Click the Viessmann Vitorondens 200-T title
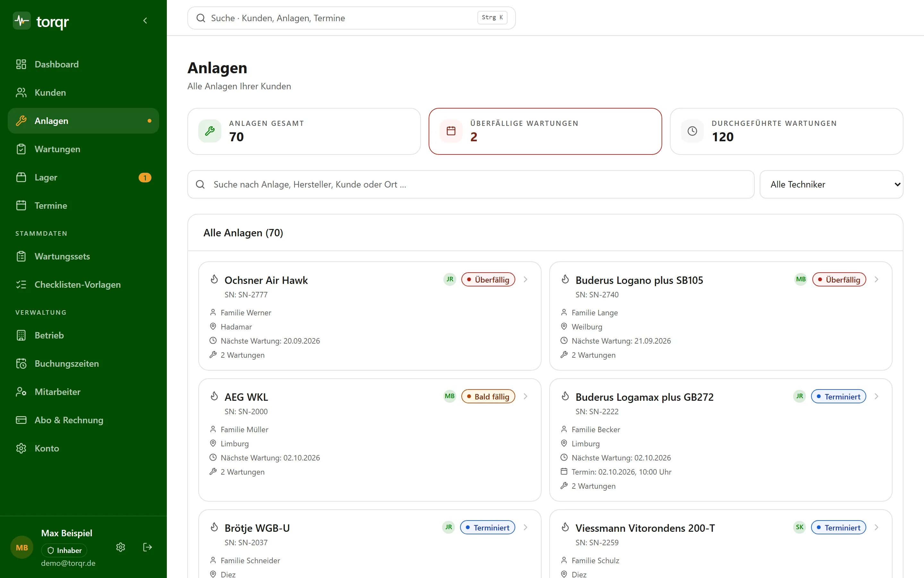Image resolution: width=924 pixels, height=578 pixels. tap(645, 528)
